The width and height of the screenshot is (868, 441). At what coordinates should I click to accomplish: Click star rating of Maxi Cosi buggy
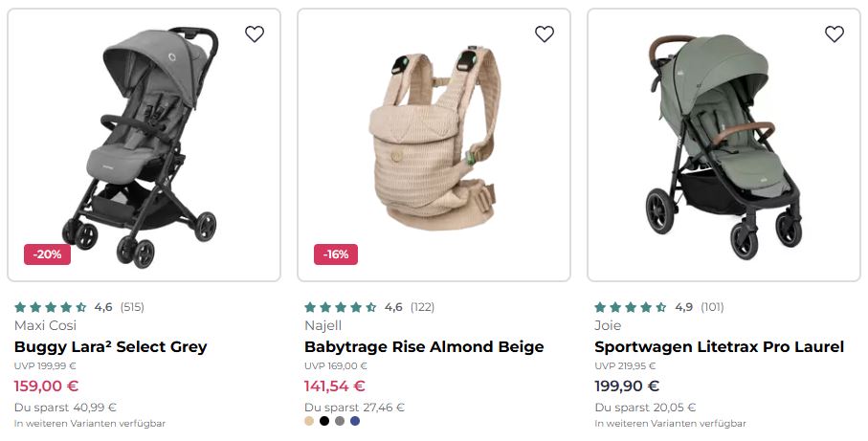click(51, 307)
